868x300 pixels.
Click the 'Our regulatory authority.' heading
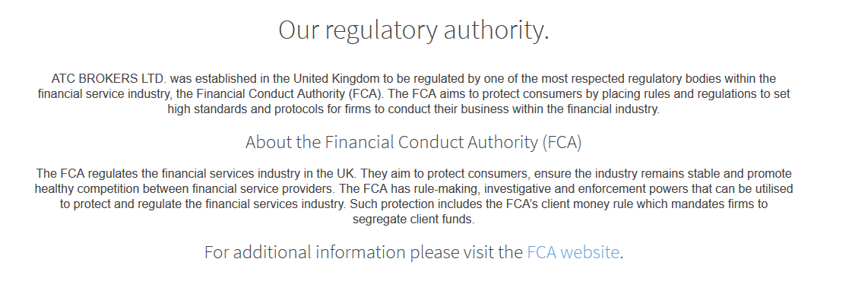tap(413, 30)
